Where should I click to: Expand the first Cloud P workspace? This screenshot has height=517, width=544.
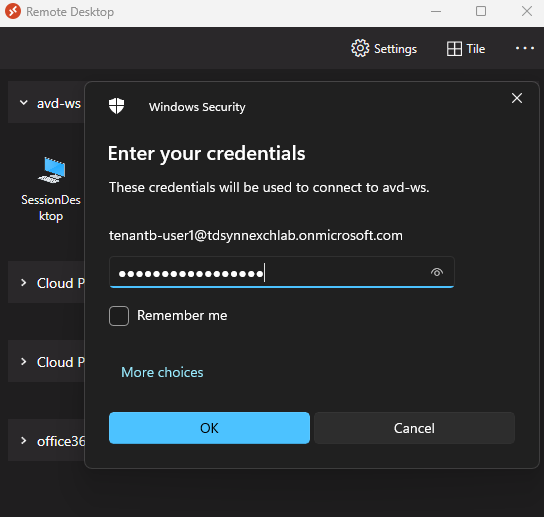coord(24,282)
